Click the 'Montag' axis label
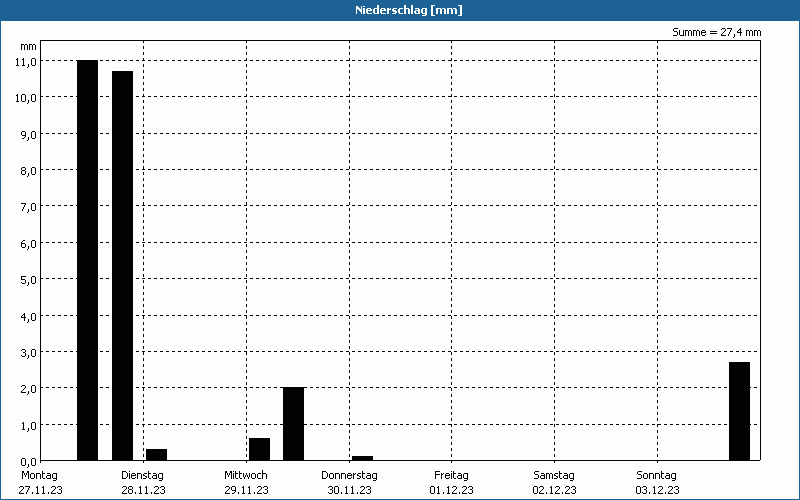The image size is (800, 500). [39, 476]
